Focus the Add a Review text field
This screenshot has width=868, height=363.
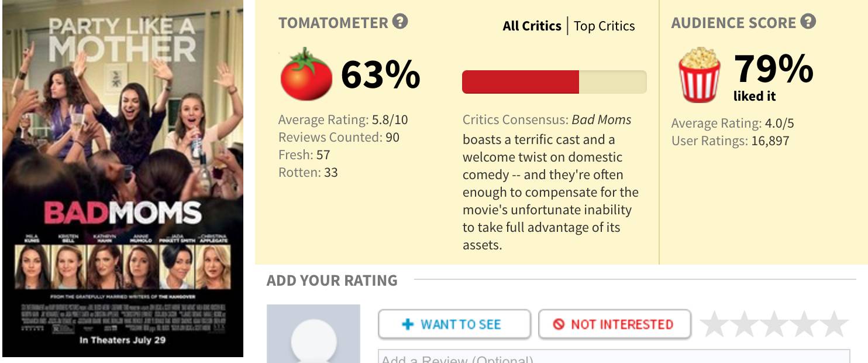614,357
